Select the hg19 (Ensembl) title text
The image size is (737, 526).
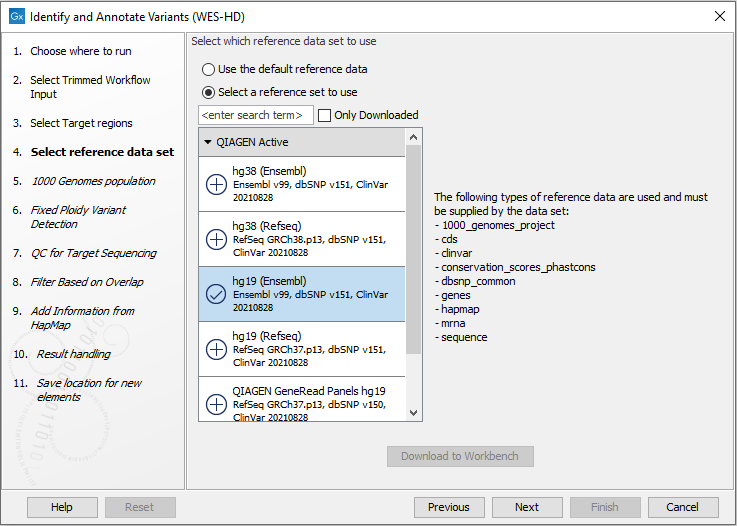click(269, 281)
